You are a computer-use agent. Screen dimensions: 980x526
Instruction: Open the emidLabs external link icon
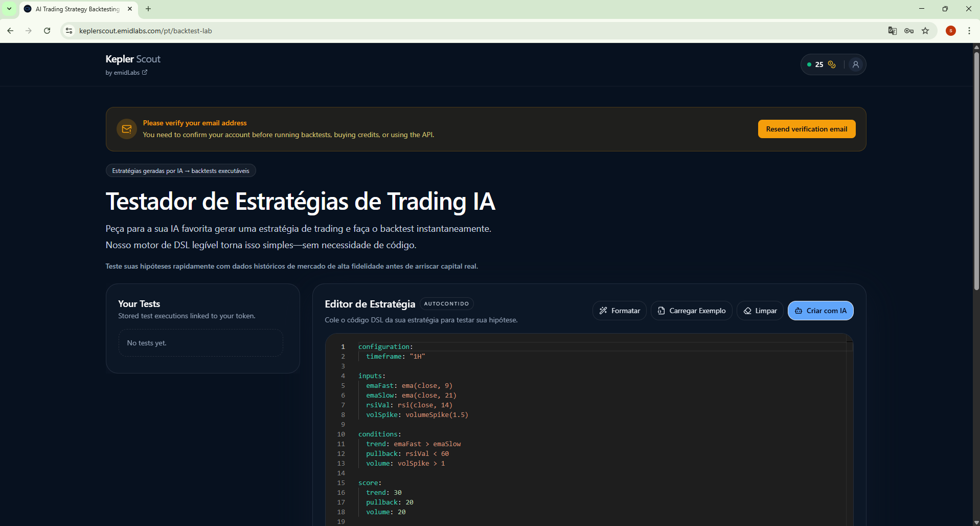pyautogui.click(x=145, y=72)
